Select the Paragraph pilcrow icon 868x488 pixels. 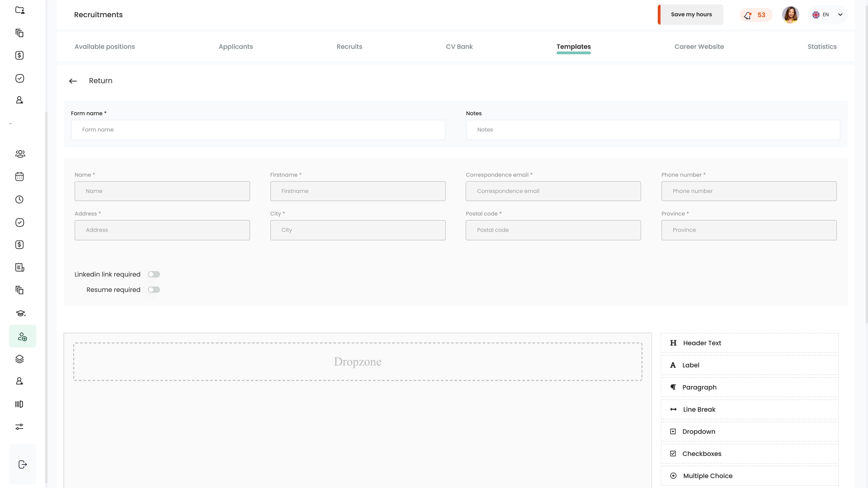[673, 387]
